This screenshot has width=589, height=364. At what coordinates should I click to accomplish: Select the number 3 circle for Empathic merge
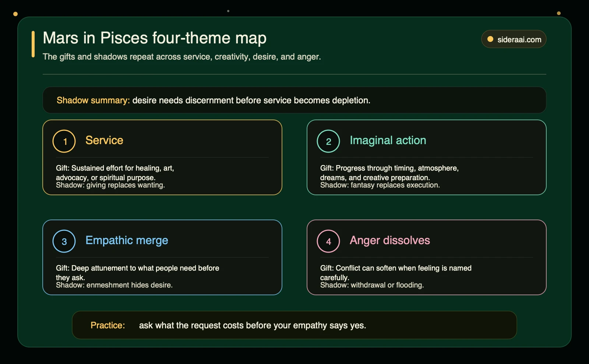(64, 241)
